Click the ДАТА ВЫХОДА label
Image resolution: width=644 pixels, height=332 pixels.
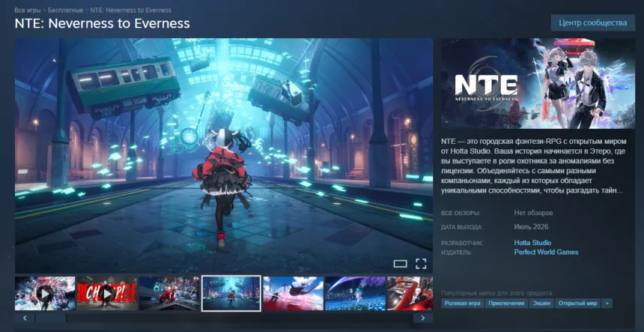[x=462, y=227]
